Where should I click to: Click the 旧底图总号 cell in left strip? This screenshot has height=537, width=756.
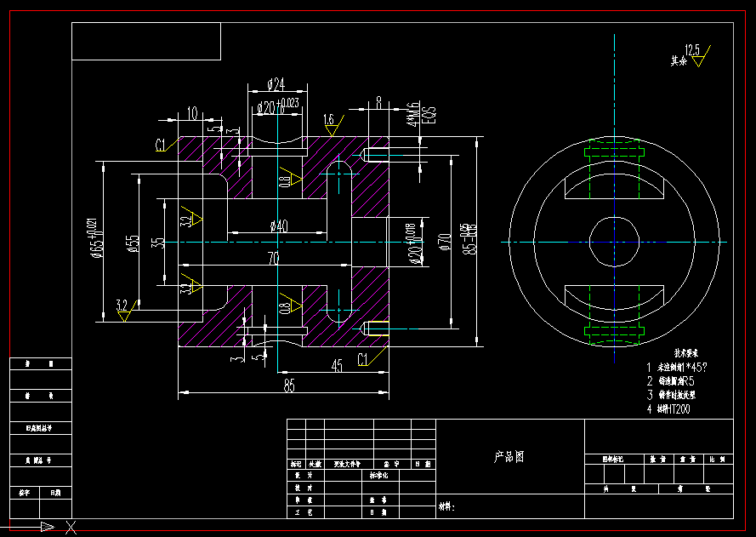click(x=39, y=428)
